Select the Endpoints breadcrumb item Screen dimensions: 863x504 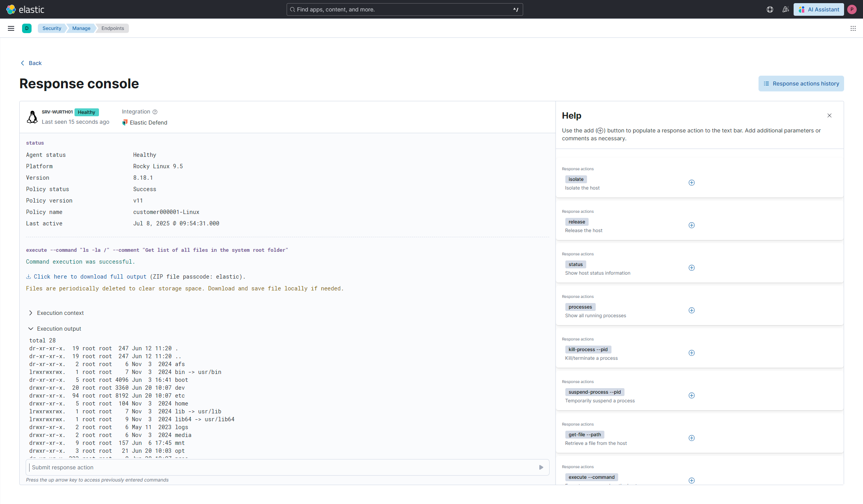[x=112, y=28]
